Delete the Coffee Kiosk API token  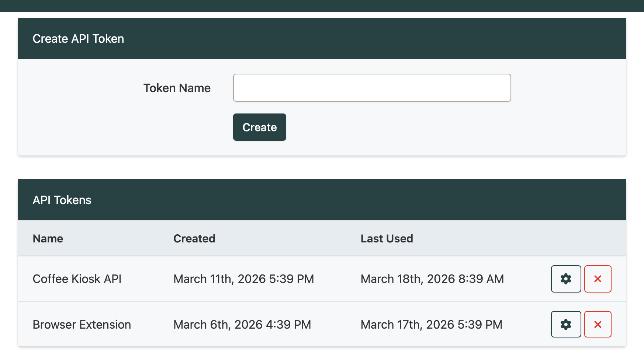[598, 279]
